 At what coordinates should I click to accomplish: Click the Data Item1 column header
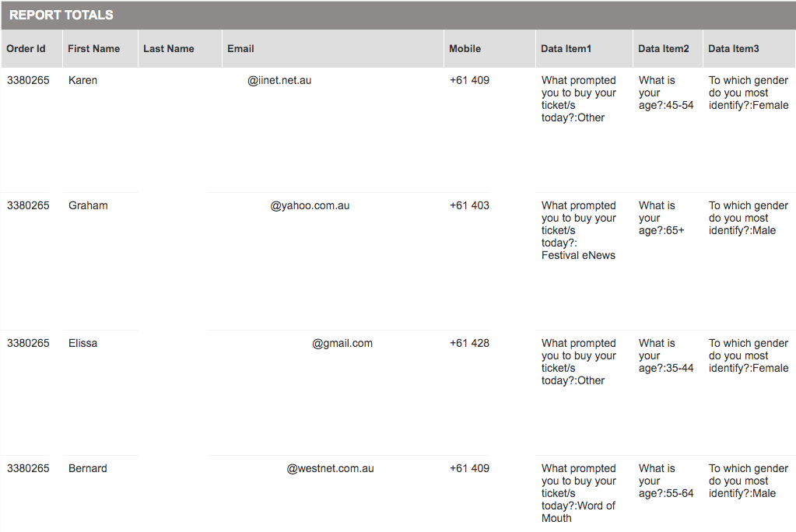point(584,49)
